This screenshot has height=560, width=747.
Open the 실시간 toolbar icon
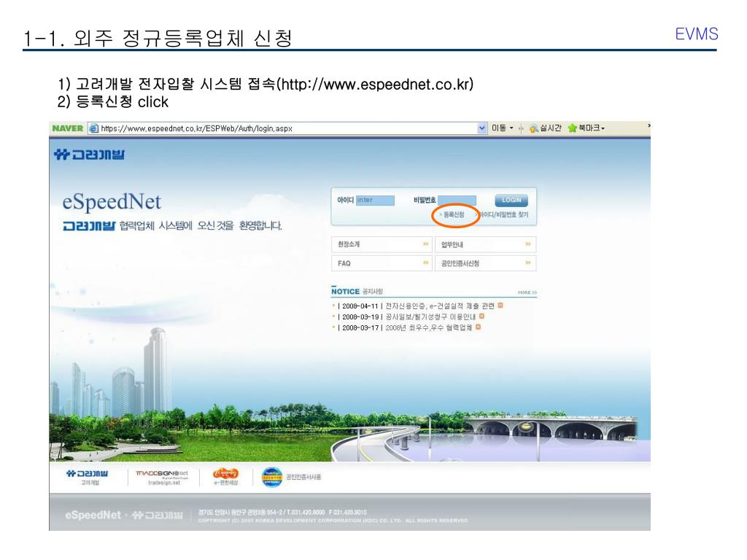[546, 128]
